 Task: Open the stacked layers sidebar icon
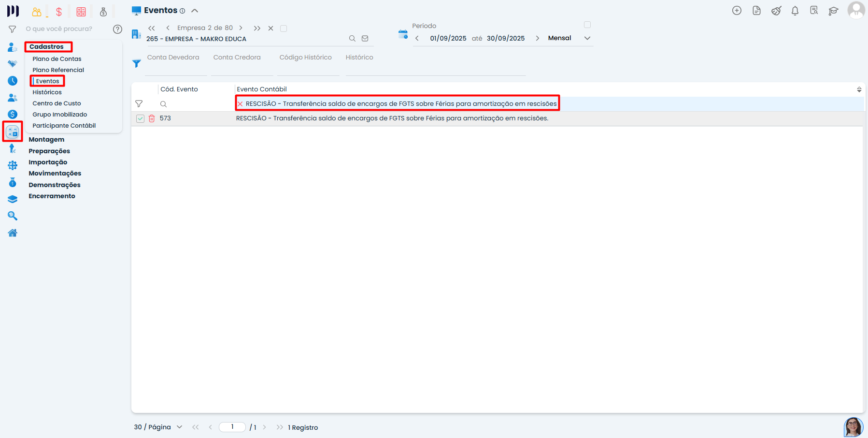[13, 199]
